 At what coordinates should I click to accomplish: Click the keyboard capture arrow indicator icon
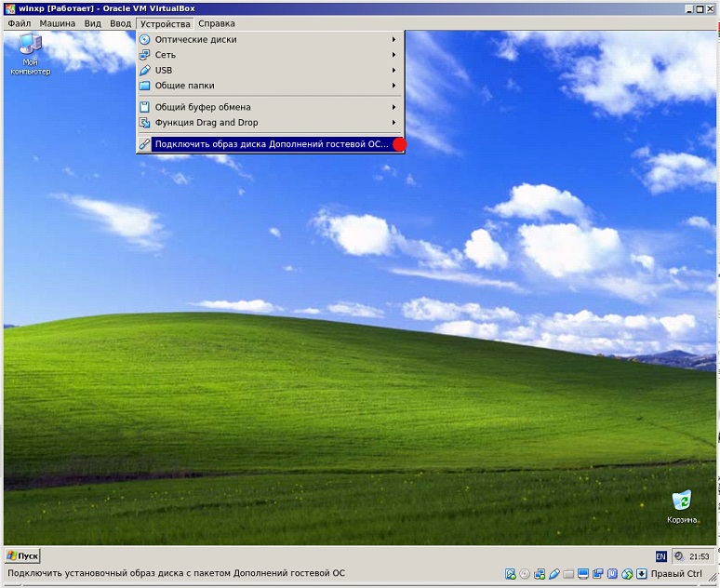click(641, 574)
